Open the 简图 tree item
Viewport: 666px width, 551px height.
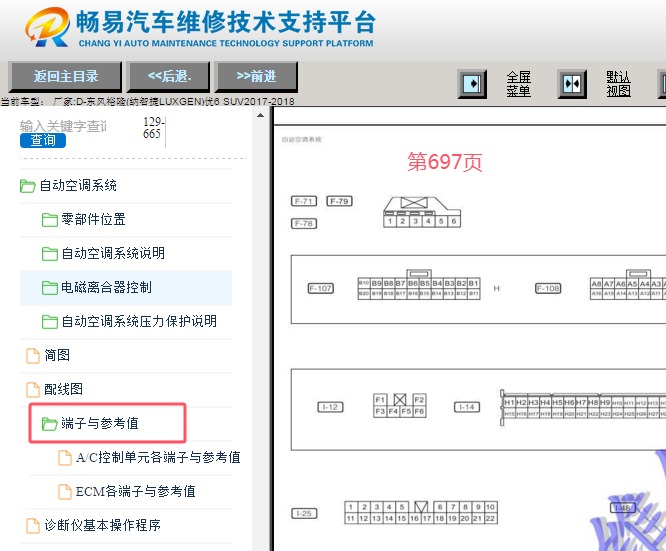pos(57,356)
